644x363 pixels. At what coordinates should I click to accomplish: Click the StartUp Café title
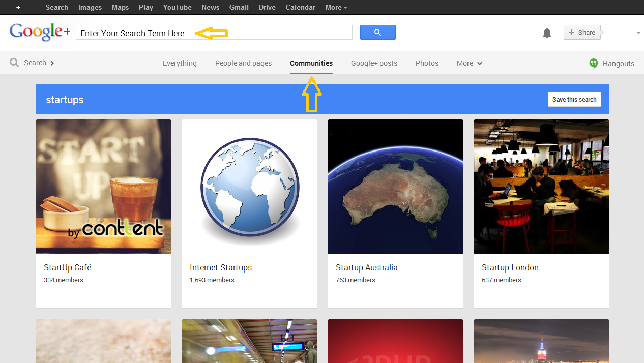point(67,267)
